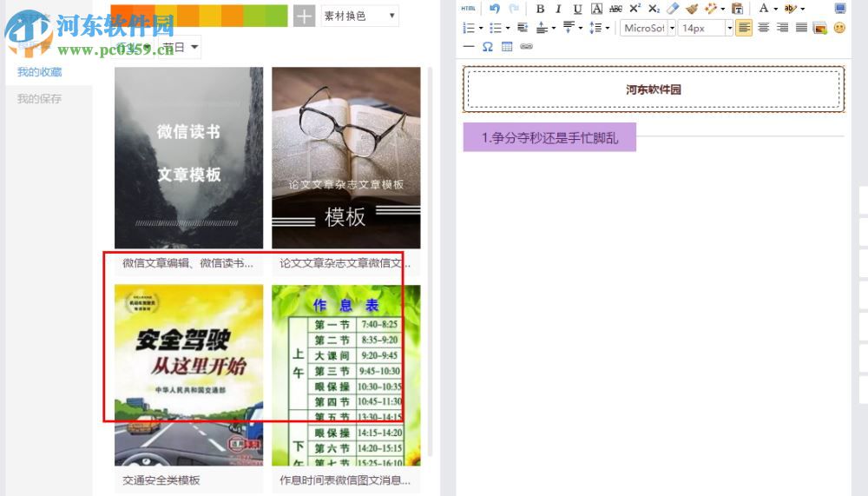This screenshot has width=868, height=496.
Task: Toggle align left
Action: [744, 28]
